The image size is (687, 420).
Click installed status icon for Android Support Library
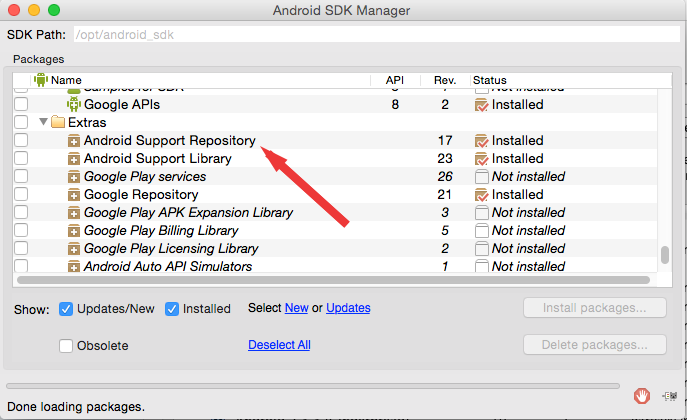[x=482, y=159]
